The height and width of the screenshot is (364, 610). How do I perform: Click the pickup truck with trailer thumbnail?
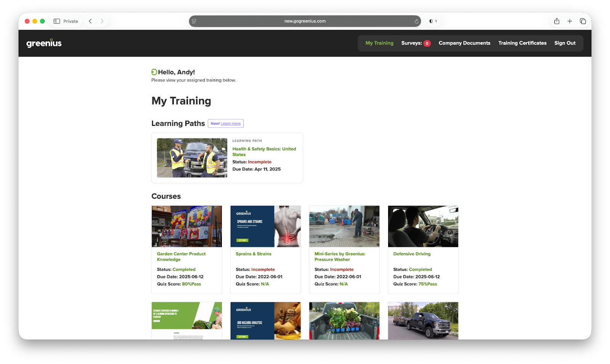coord(423,321)
